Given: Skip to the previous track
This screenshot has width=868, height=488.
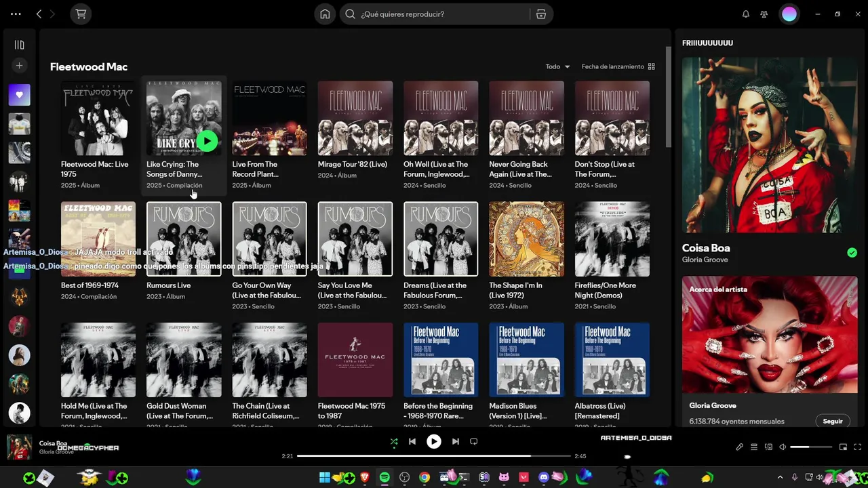Looking at the screenshot, I should [x=412, y=441].
